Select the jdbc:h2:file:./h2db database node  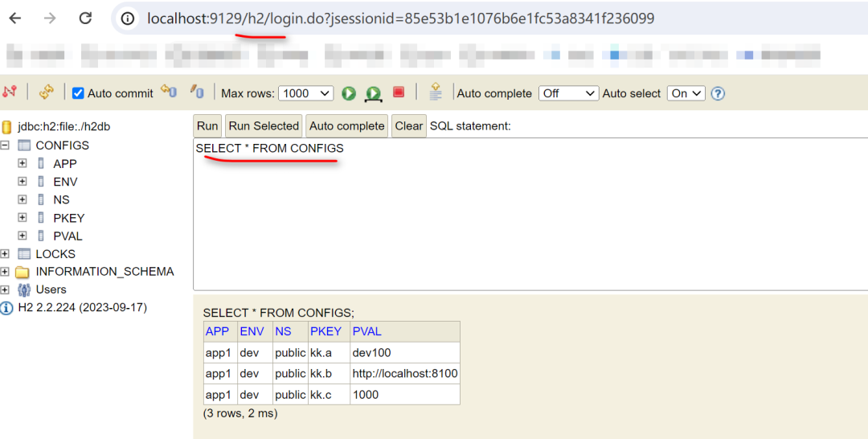pos(63,127)
